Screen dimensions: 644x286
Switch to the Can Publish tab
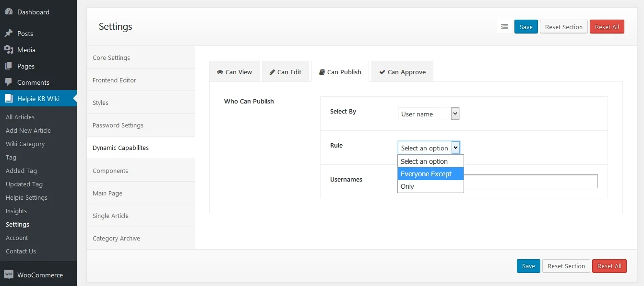[x=340, y=72]
